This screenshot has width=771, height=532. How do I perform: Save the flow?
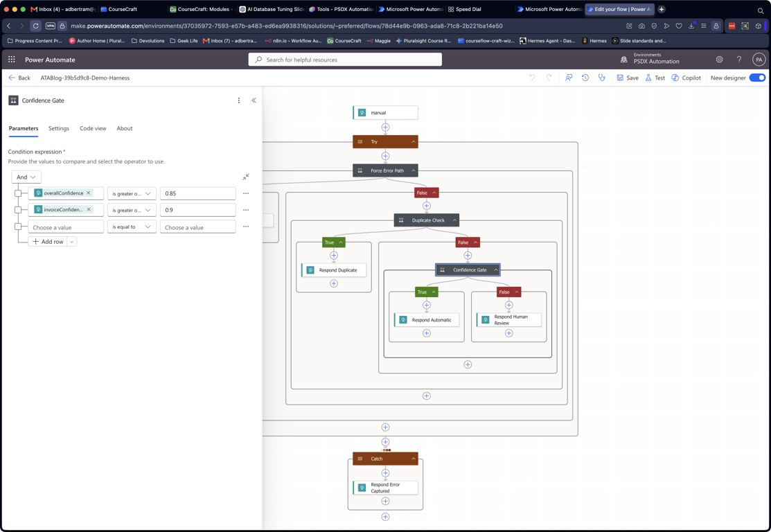(x=628, y=78)
